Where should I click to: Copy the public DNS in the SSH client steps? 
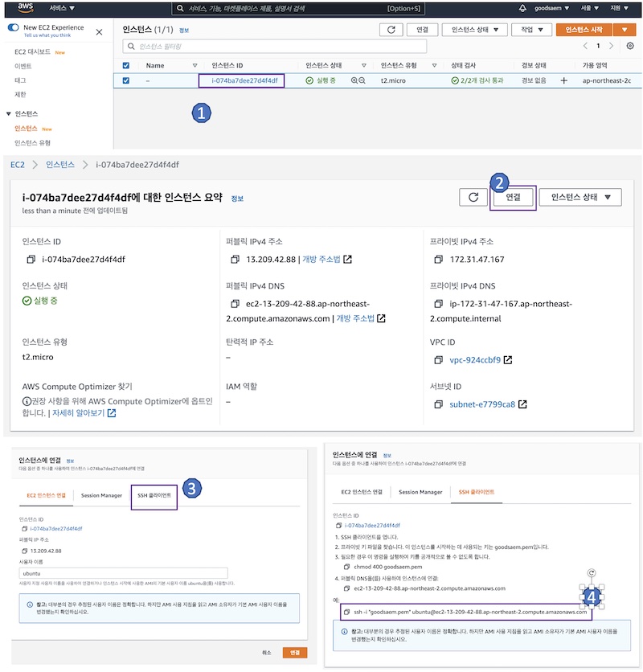point(346,589)
